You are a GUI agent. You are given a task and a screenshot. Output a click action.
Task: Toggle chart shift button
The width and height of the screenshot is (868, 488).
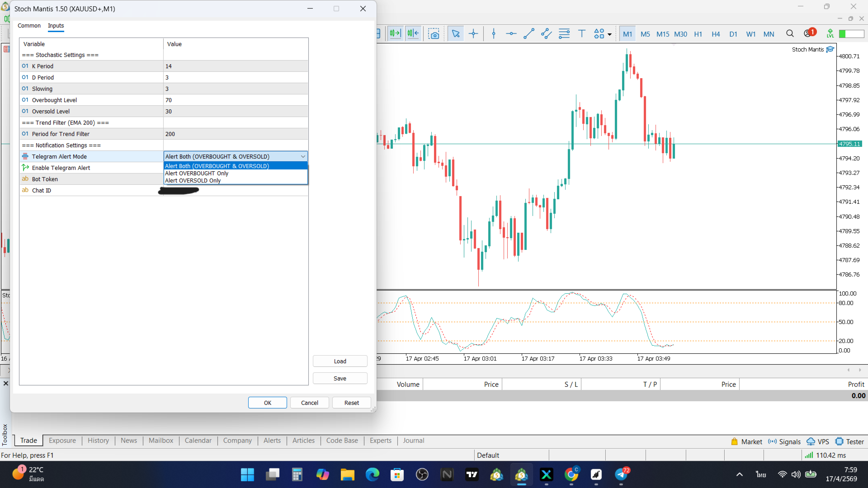(413, 34)
